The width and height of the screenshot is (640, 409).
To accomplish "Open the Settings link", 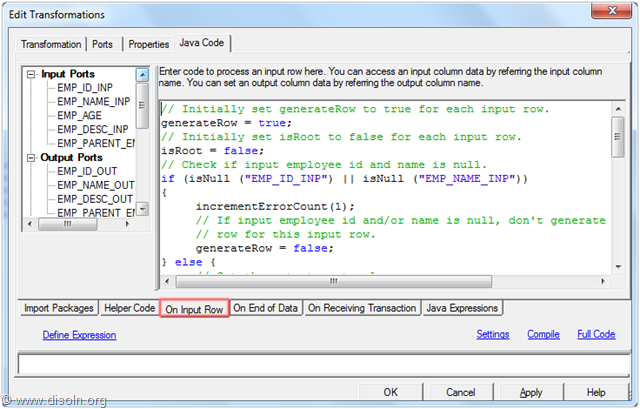I will pyautogui.click(x=493, y=334).
